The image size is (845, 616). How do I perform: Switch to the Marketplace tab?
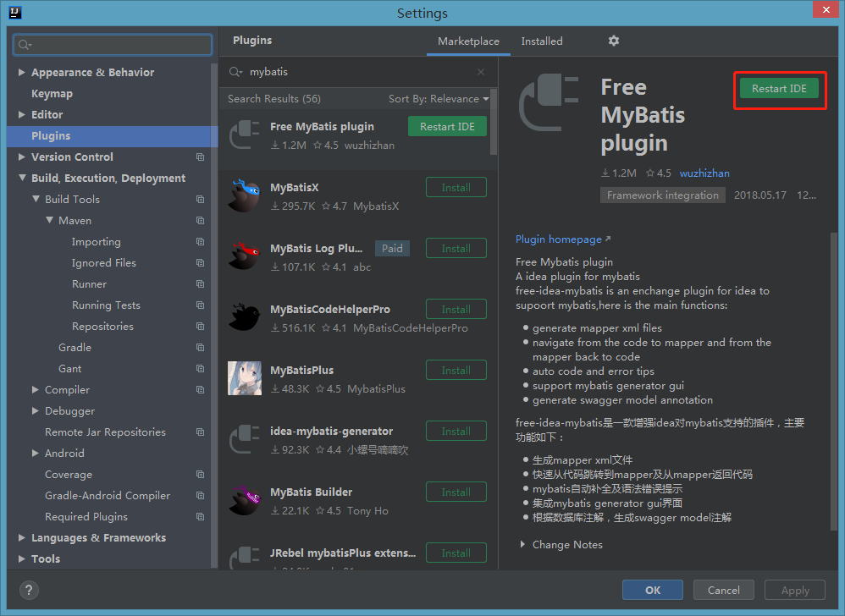(468, 41)
